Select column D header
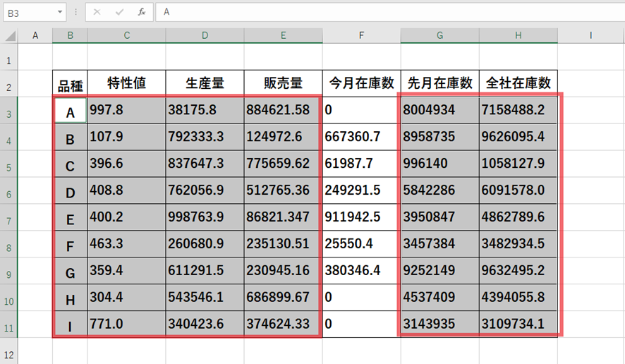Screen dimensions: 625x364 point(205,36)
